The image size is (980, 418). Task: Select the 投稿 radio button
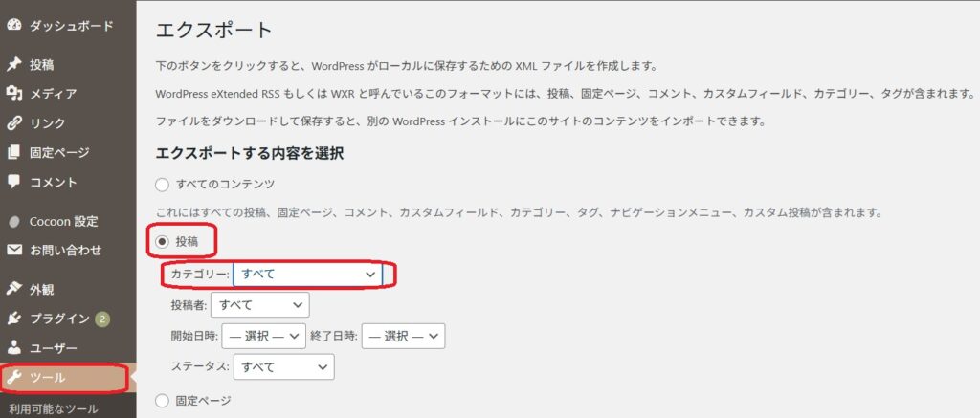click(x=162, y=242)
